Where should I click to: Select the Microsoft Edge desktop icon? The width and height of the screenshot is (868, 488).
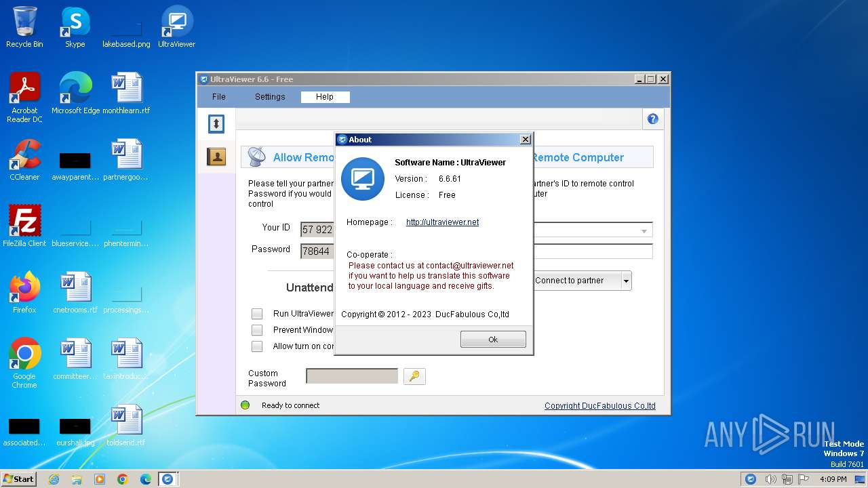pyautogui.click(x=75, y=94)
